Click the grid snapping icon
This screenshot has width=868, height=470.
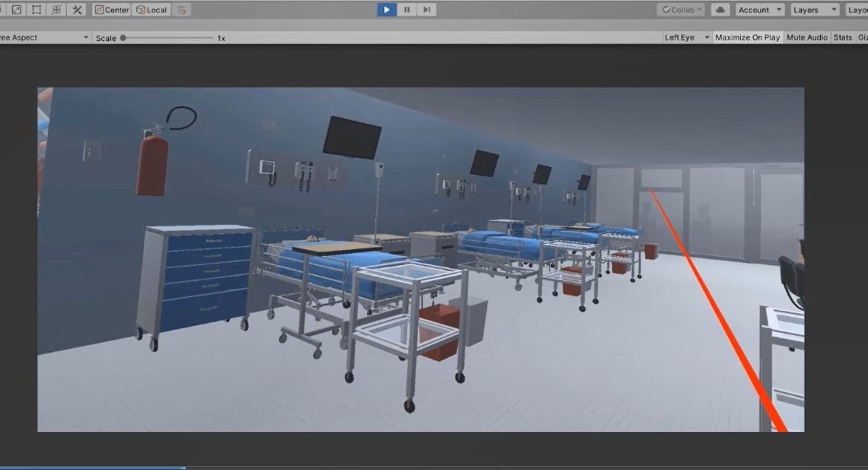(181, 10)
